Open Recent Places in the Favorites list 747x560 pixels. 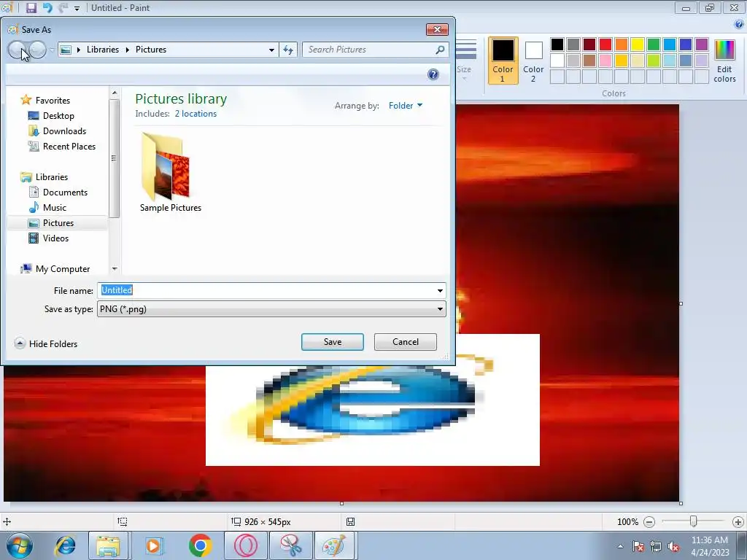pos(69,146)
